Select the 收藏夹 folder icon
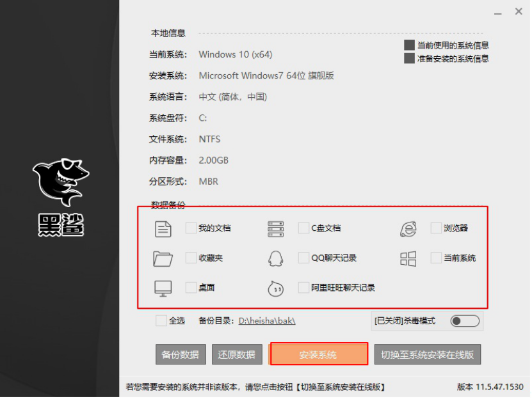The width and height of the screenshot is (532, 399). (163, 258)
